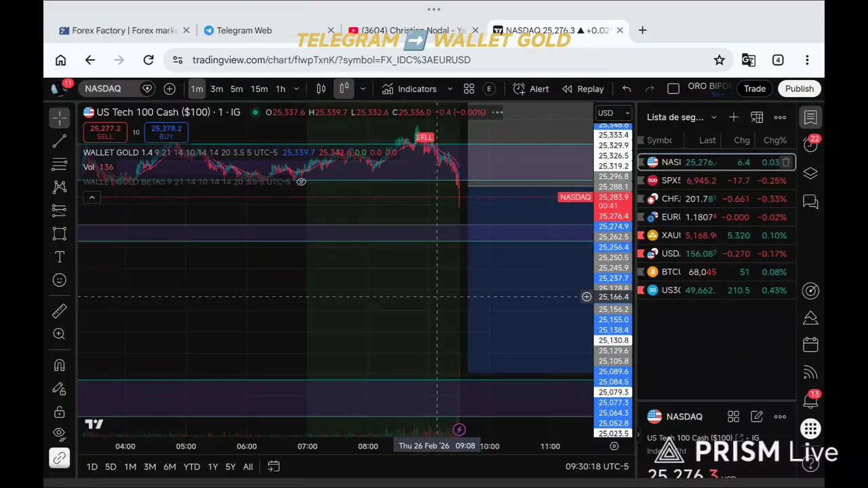Select the YTD date range

192,466
